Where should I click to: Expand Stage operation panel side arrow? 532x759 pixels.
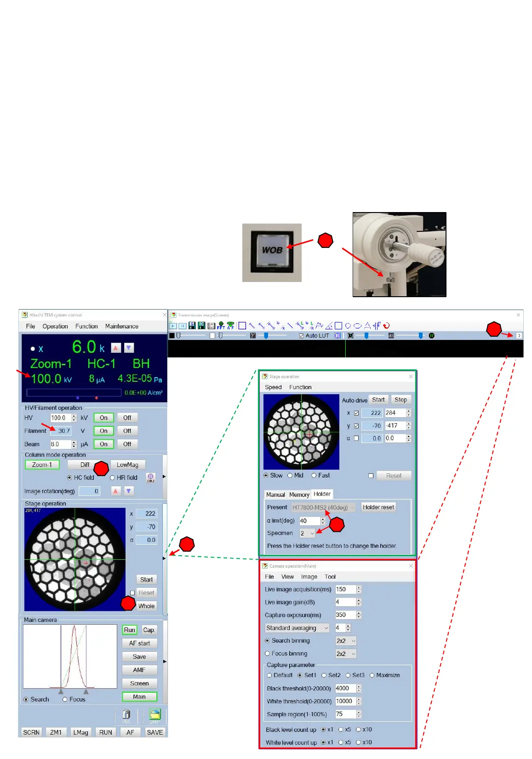tap(165, 558)
